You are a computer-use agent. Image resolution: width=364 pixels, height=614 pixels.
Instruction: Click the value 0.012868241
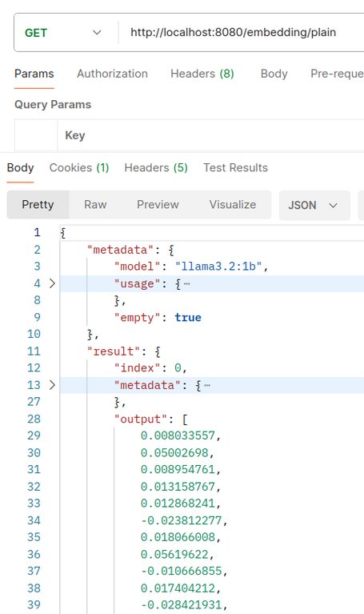point(178,503)
